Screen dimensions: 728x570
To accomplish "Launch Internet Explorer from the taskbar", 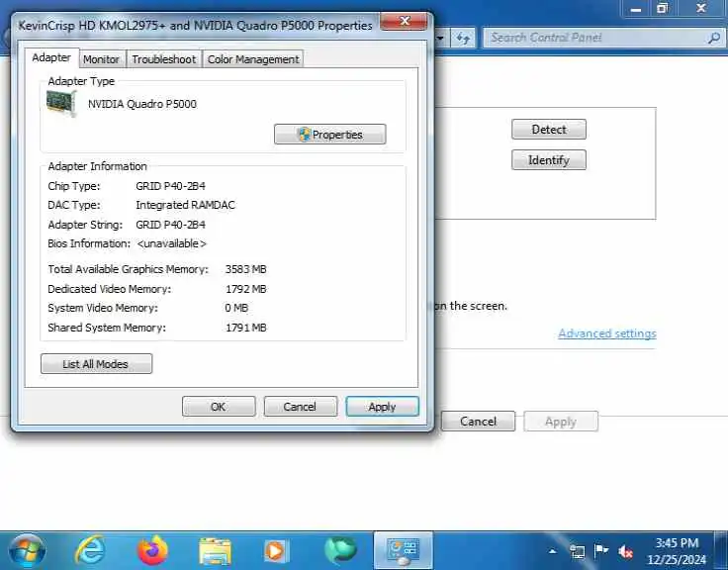I will 90,551.
